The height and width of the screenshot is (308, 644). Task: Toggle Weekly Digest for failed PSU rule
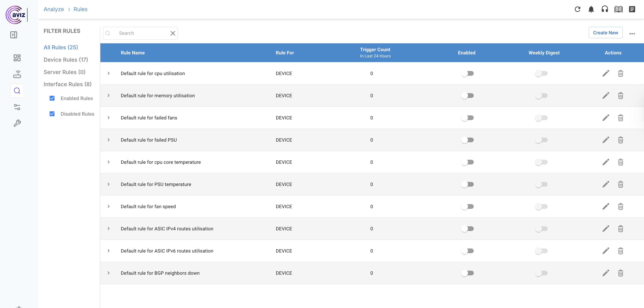[x=541, y=140]
